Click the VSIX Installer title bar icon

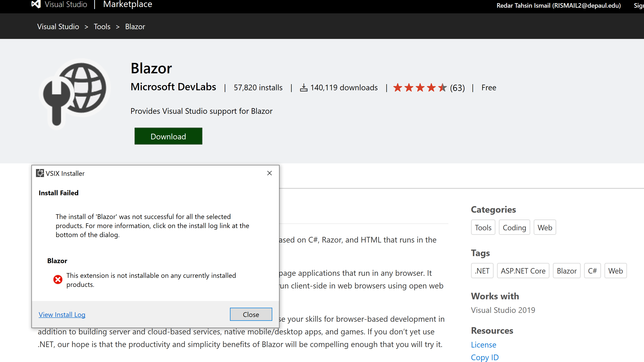click(40, 173)
